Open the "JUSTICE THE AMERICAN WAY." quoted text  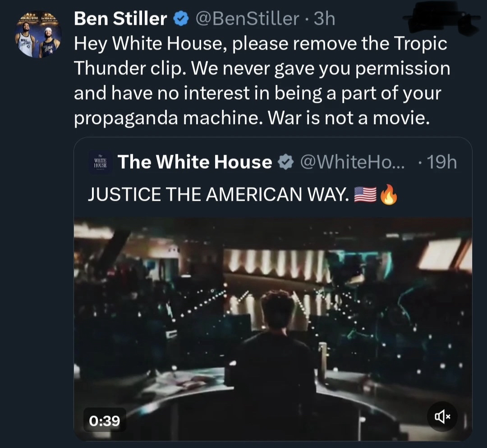218,194
